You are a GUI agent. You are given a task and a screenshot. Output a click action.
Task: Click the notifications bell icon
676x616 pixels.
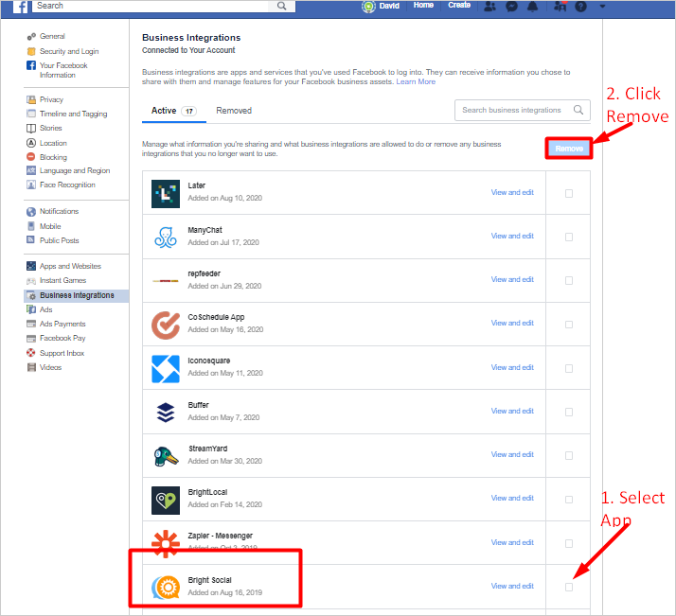click(x=534, y=6)
